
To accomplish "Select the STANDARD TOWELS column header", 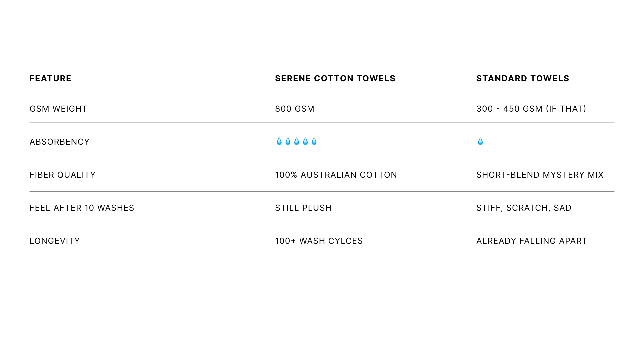I will [x=523, y=78].
